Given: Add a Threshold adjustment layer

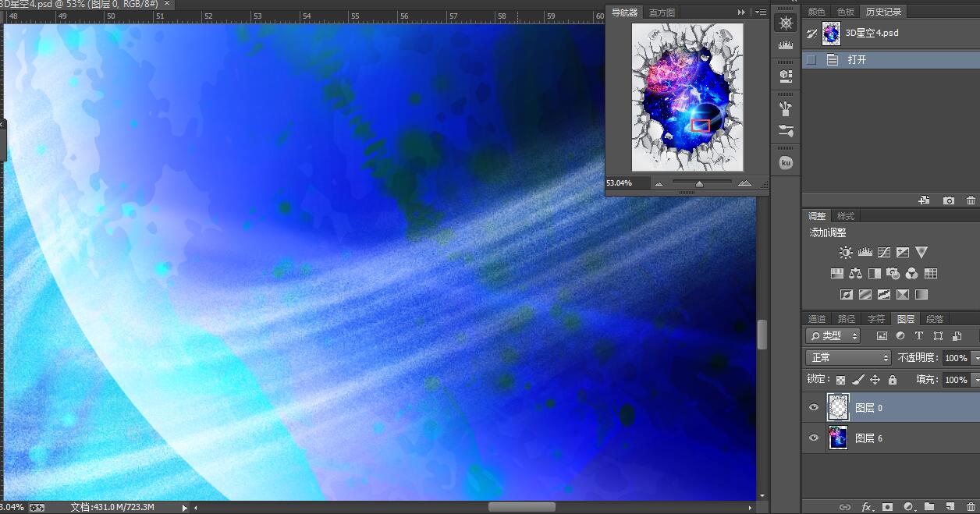Looking at the screenshot, I should [883, 295].
